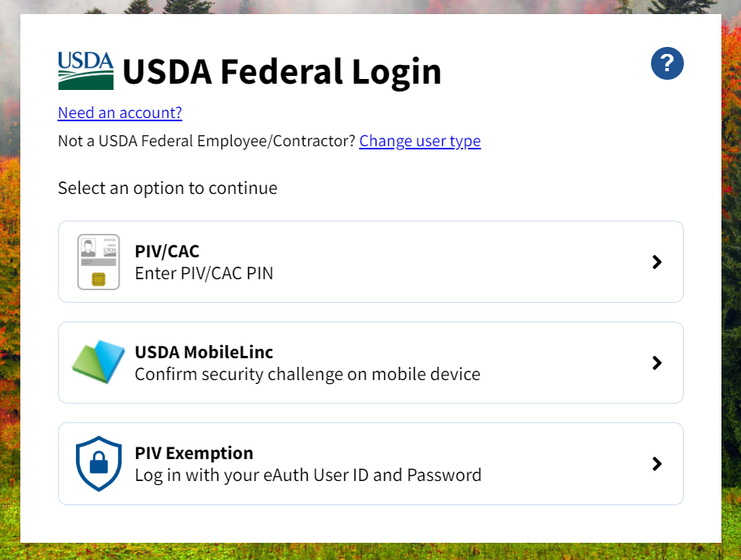Pick the PIV Exemption option title
Image resolution: width=741 pixels, height=560 pixels.
[194, 453]
